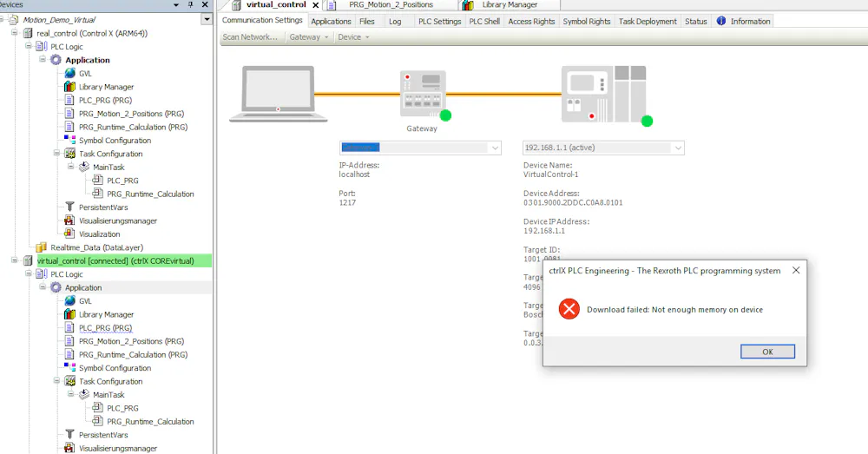Click the Gateway device icon
The image size is (868, 454).
tap(423, 94)
